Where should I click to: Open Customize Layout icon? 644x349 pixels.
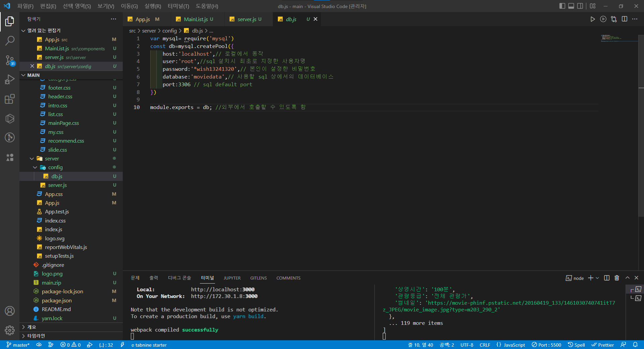tap(593, 6)
